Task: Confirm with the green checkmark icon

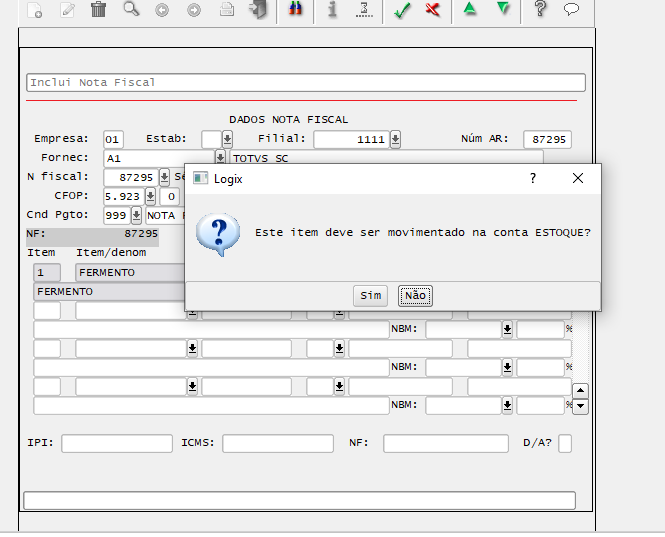Action: click(402, 10)
